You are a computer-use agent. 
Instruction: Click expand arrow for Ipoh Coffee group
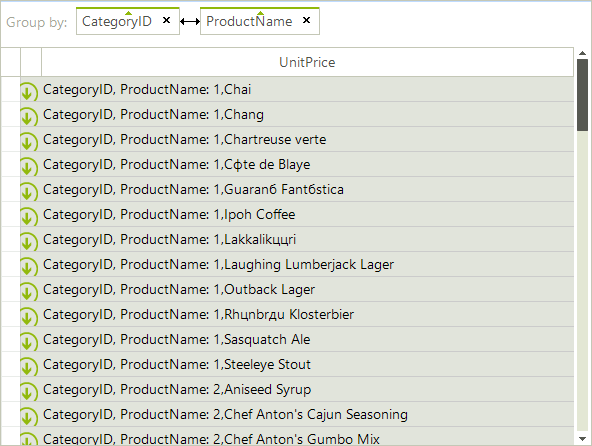[29, 217]
